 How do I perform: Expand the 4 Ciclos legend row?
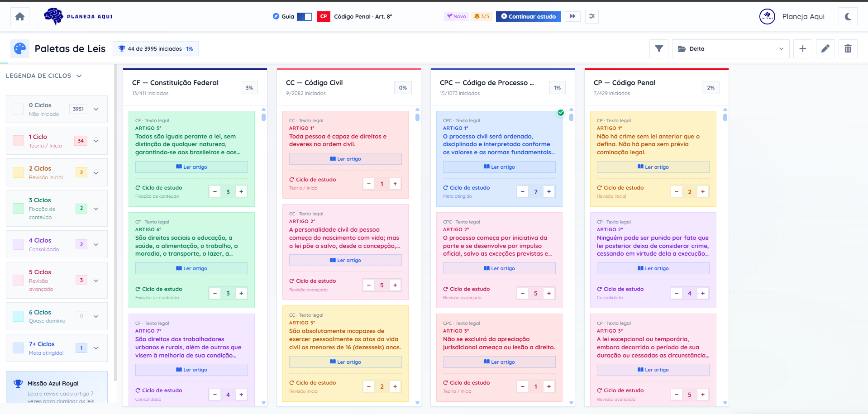tap(96, 244)
